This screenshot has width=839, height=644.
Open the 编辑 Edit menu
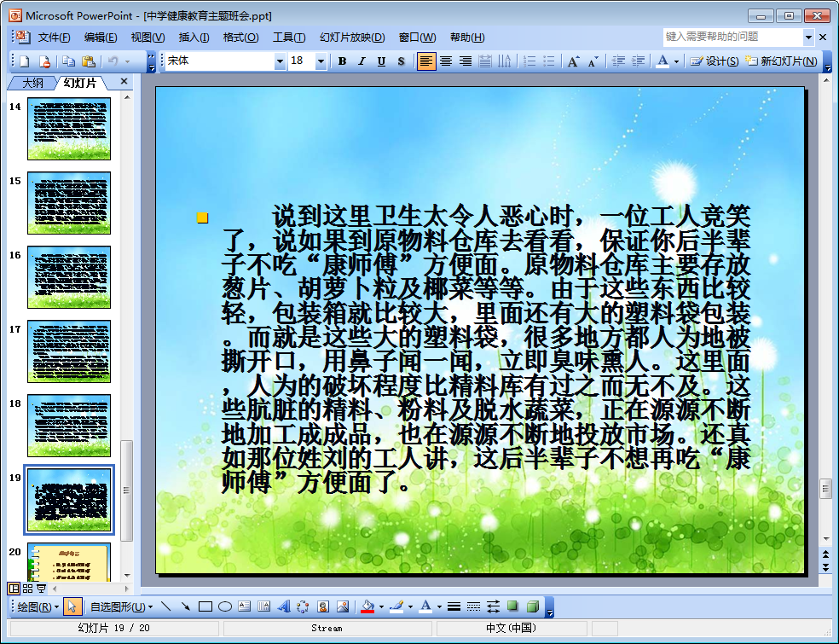pos(101,38)
